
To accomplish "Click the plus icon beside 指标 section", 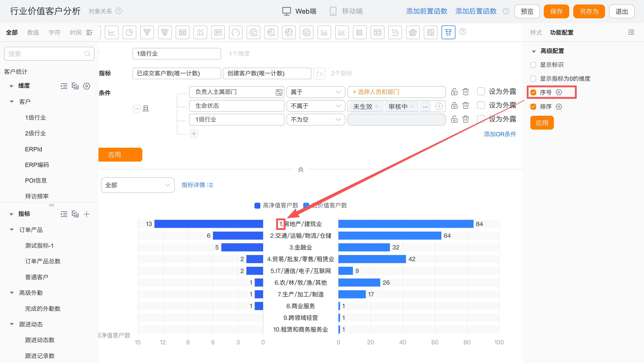I will coord(87,214).
